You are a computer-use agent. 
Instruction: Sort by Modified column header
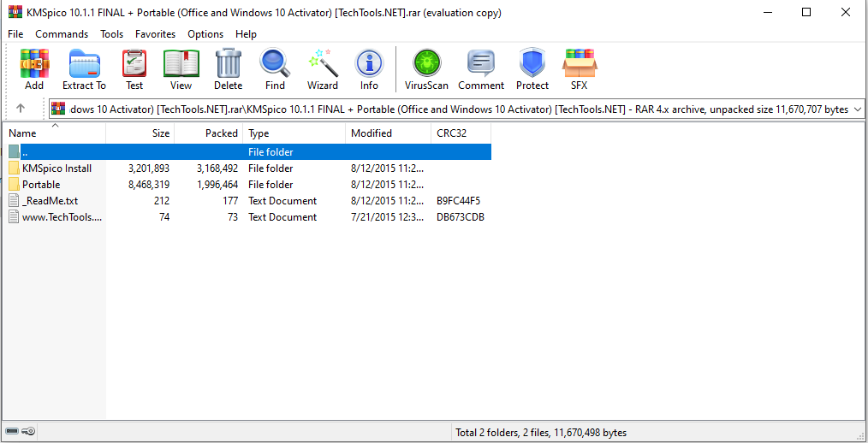pyautogui.click(x=388, y=133)
